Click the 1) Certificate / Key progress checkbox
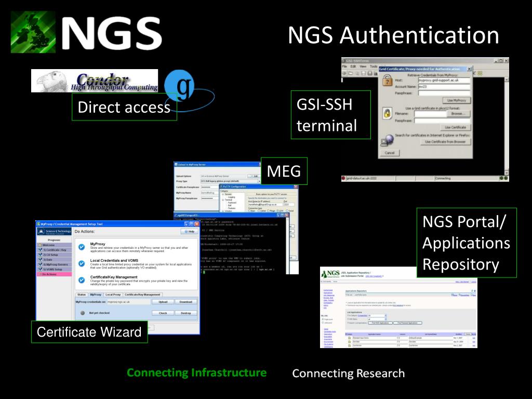Screen dimensions: 532x399 point(40,250)
